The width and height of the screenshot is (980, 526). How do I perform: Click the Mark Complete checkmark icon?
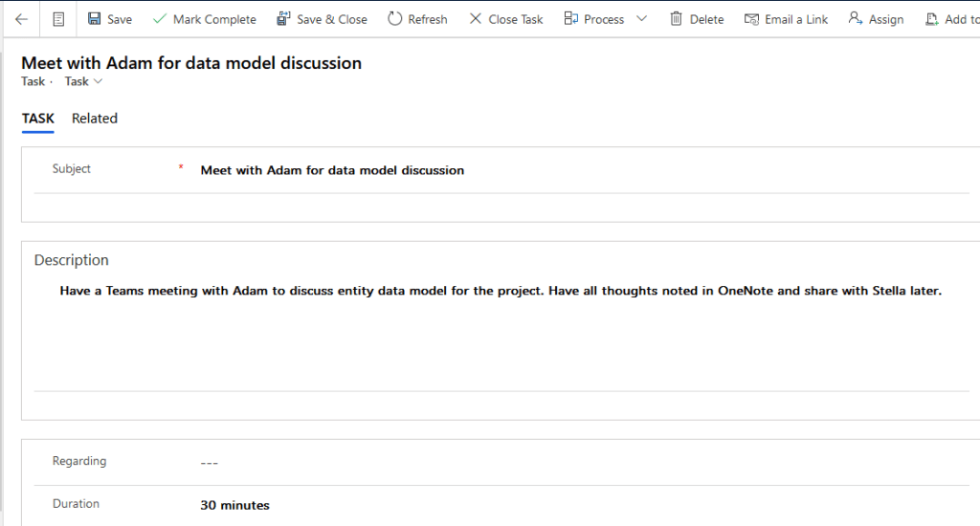[159, 19]
